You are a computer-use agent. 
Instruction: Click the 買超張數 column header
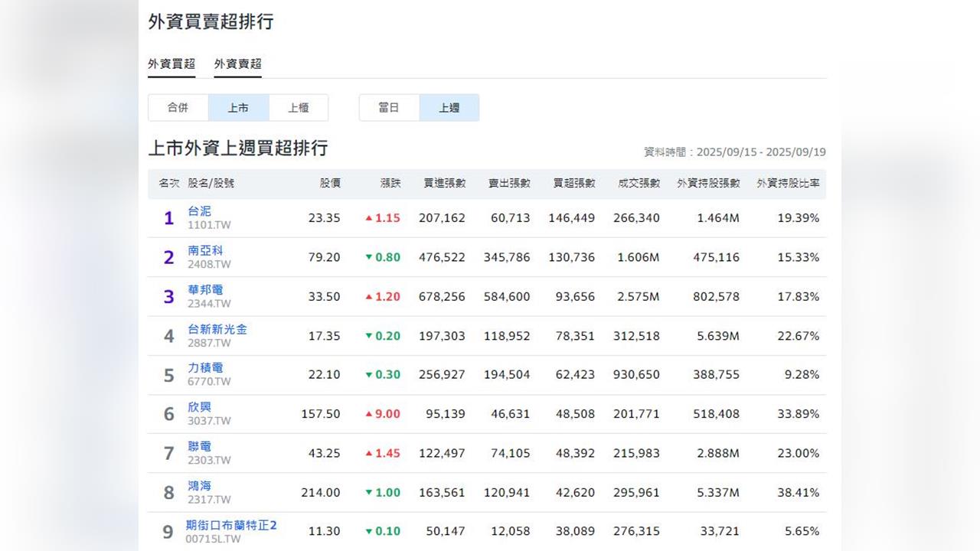tap(574, 184)
